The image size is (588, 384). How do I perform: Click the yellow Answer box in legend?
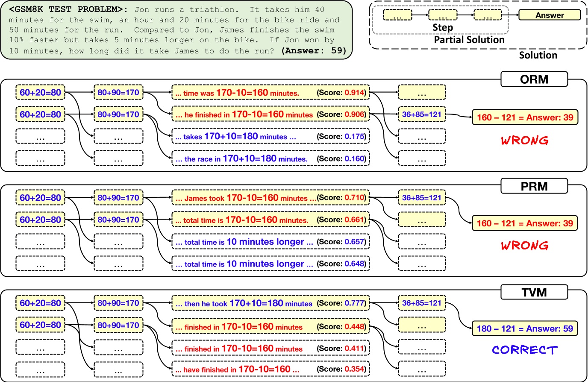pyautogui.click(x=550, y=15)
